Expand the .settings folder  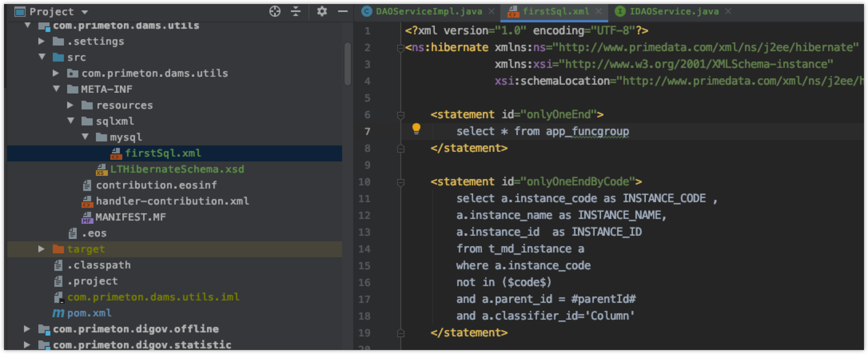(42, 41)
